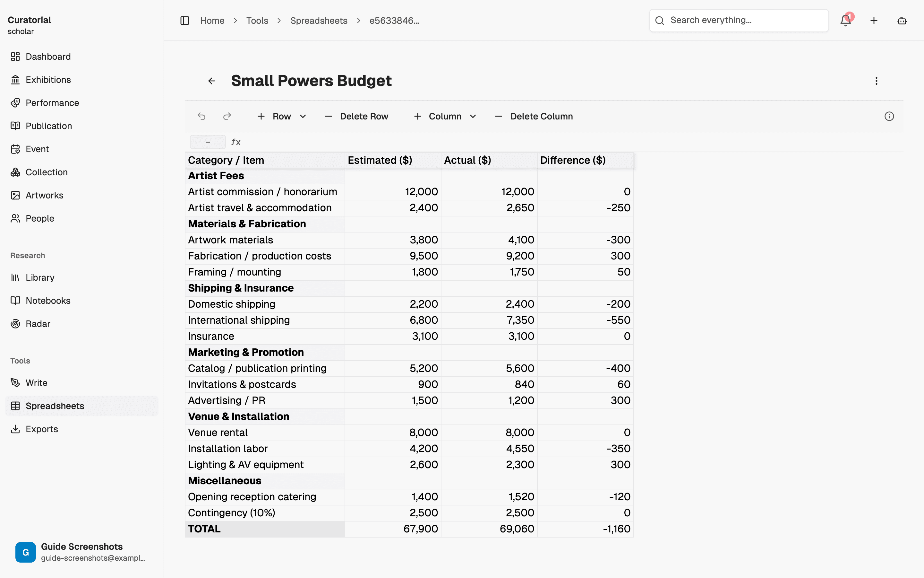The width and height of the screenshot is (924, 578).
Task: Click the cell reference box
Action: click(x=208, y=142)
